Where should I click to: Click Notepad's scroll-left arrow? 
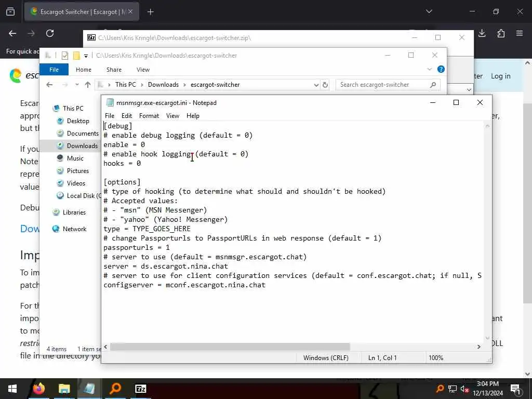[105, 347]
